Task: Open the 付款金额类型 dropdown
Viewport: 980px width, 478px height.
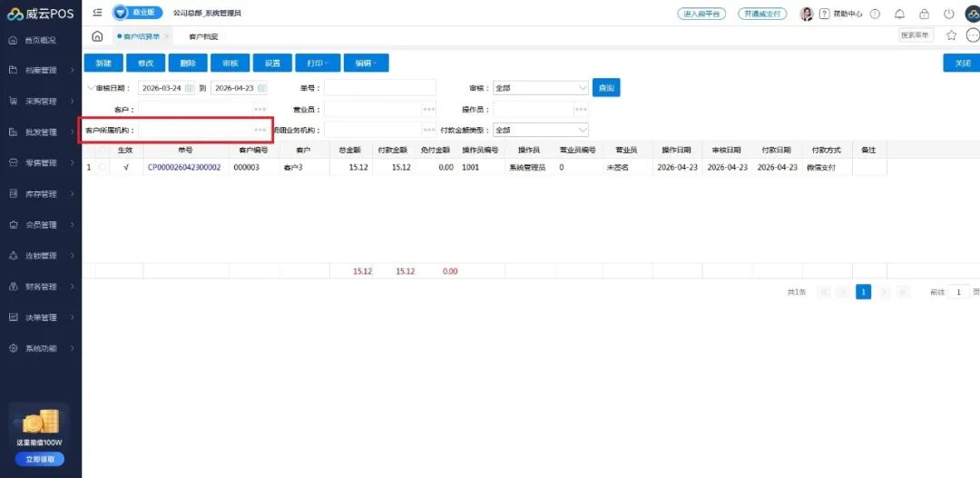Action: (541, 130)
